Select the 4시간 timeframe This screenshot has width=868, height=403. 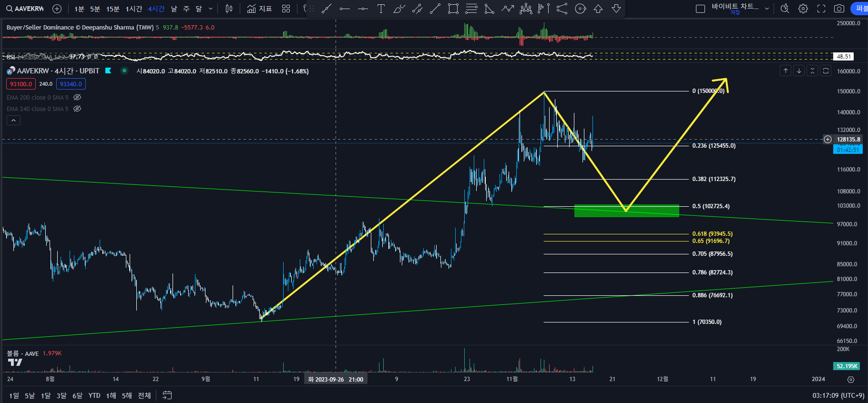coord(156,9)
